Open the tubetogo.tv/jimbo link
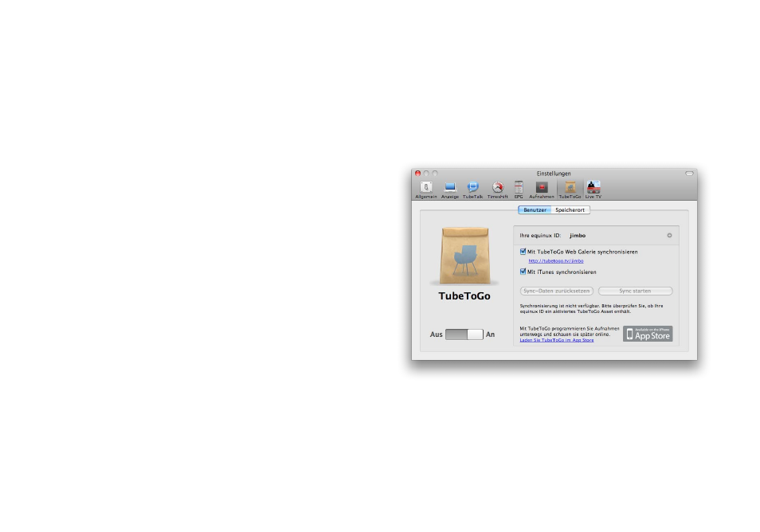The height and width of the screenshot is (532, 760). pos(556,260)
